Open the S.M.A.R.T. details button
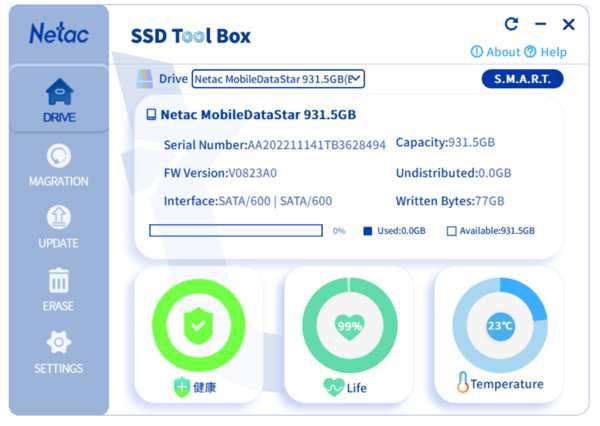 tap(522, 79)
